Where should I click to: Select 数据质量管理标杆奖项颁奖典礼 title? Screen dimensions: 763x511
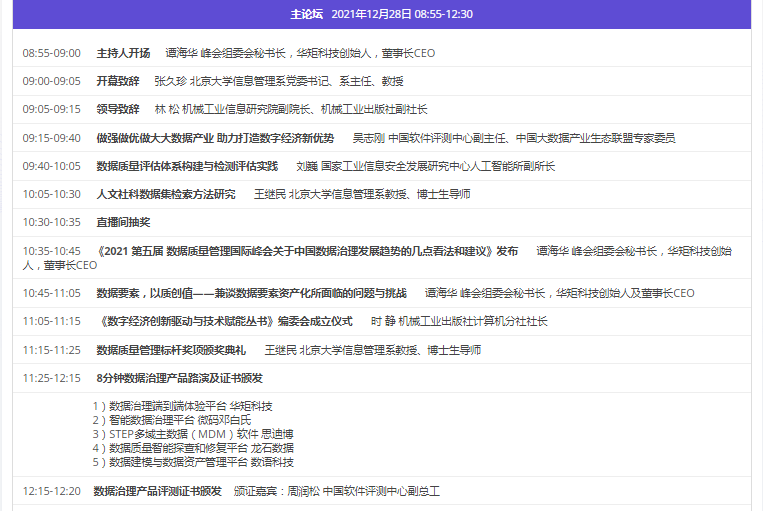click(171, 350)
